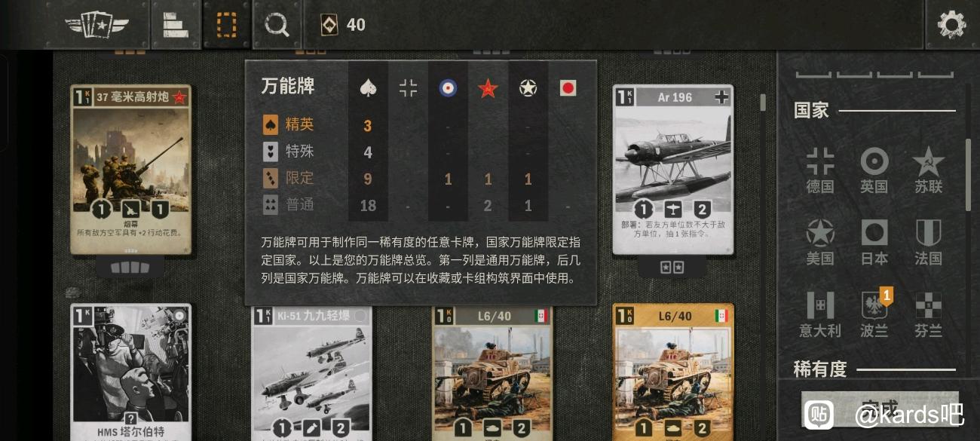Filter by Germany nation icon

pos(820,171)
